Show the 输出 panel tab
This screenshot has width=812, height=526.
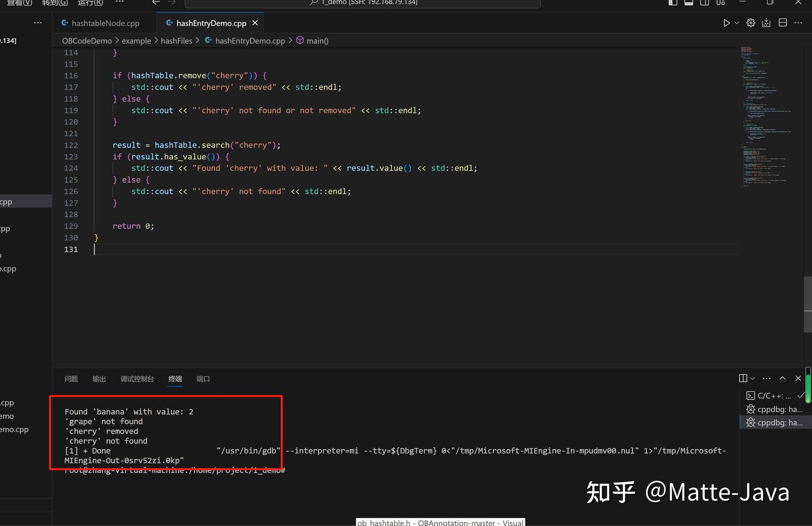click(x=99, y=379)
